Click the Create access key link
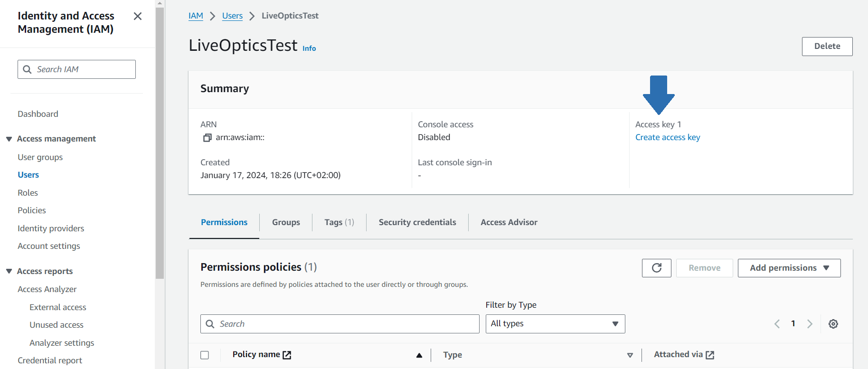868x369 pixels. [x=668, y=137]
